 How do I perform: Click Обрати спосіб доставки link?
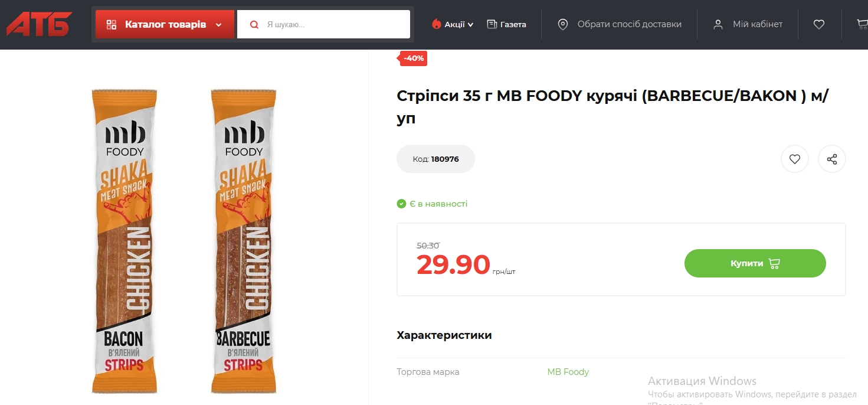point(629,24)
